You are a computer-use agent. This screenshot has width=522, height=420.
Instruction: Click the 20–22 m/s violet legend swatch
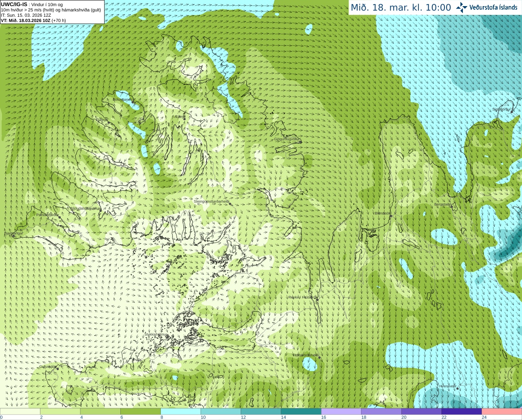pyautogui.click(x=422, y=411)
